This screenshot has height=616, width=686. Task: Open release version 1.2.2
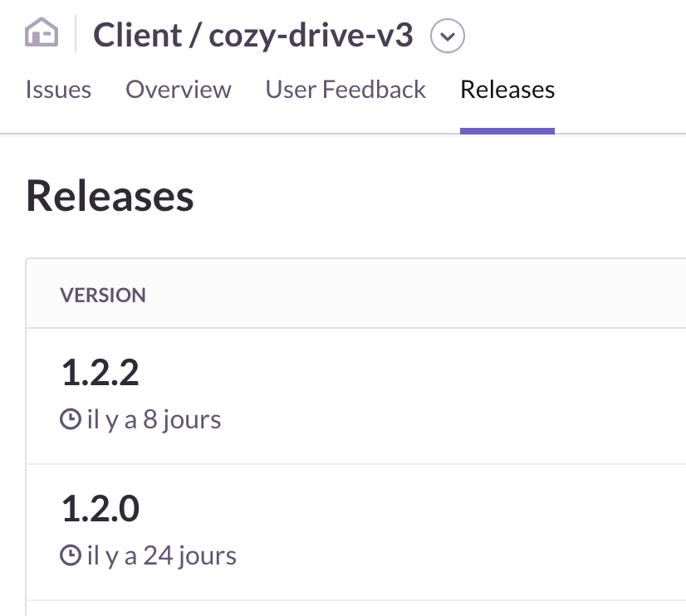(100, 373)
